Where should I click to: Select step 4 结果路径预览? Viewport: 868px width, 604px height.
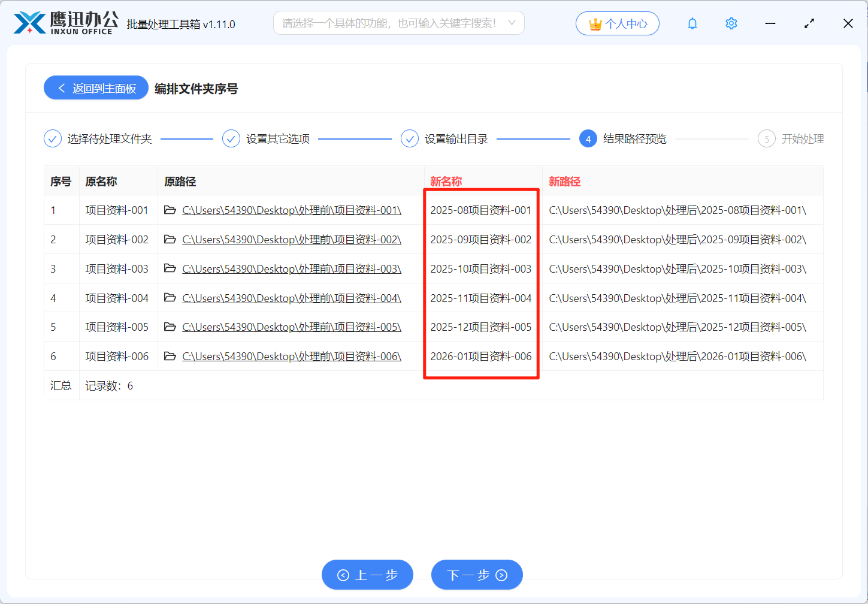coord(622,139)
